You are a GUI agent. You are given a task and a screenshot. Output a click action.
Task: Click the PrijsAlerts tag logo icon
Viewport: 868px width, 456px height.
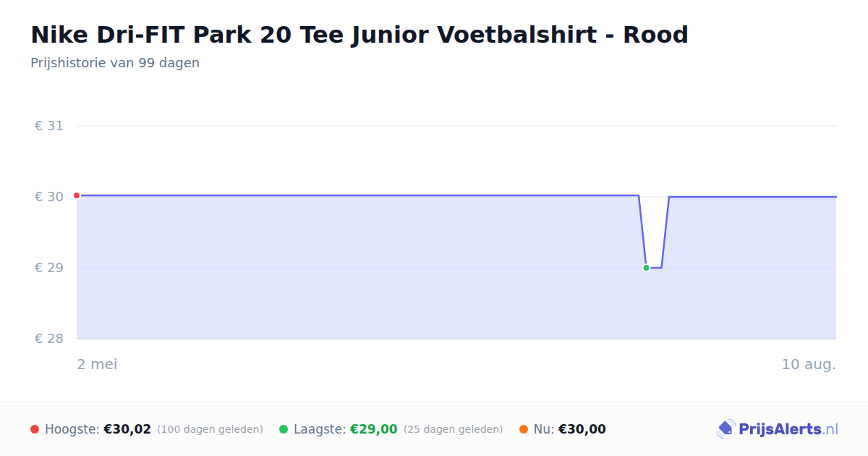point(726,429)
